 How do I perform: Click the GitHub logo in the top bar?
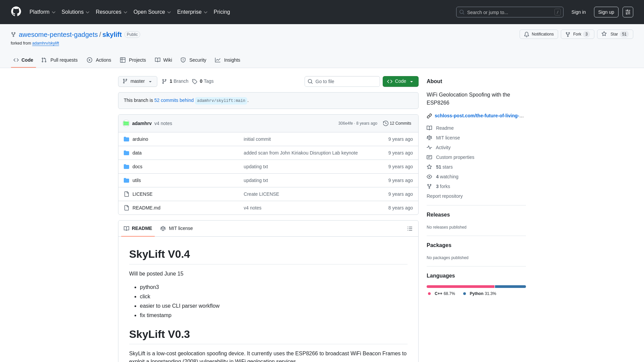coord(15,12)
